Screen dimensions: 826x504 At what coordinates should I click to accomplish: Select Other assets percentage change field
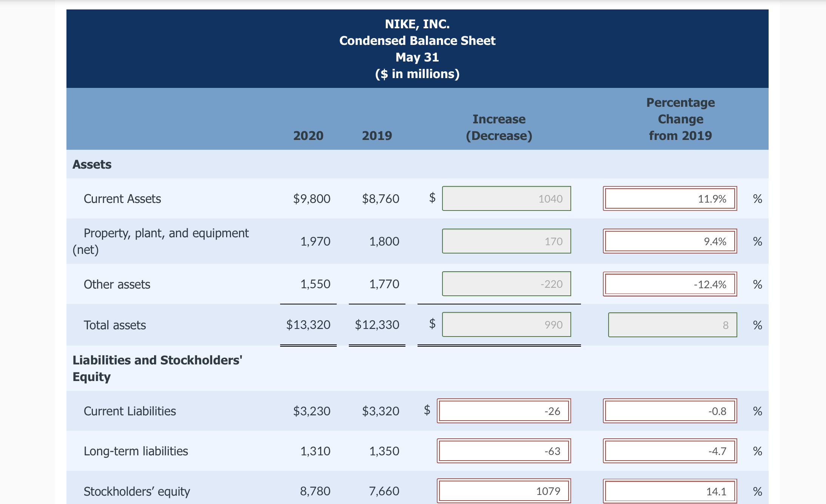point(670,284)
